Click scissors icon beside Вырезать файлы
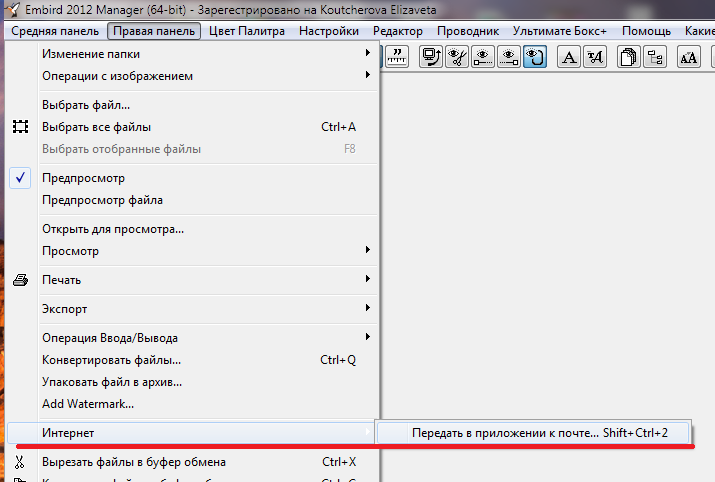The image size is (715, 482). tap(20, 462)
